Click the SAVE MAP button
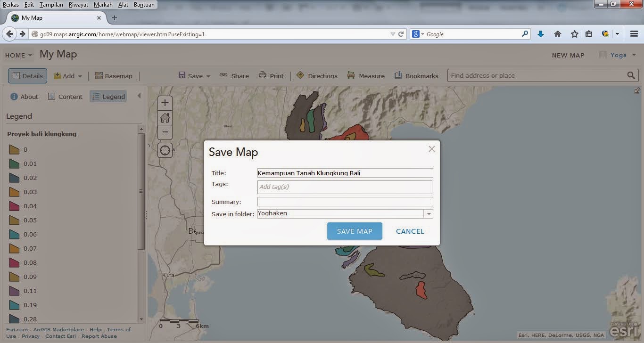This screenshot has height=343, width=644. tap(354, 231)
